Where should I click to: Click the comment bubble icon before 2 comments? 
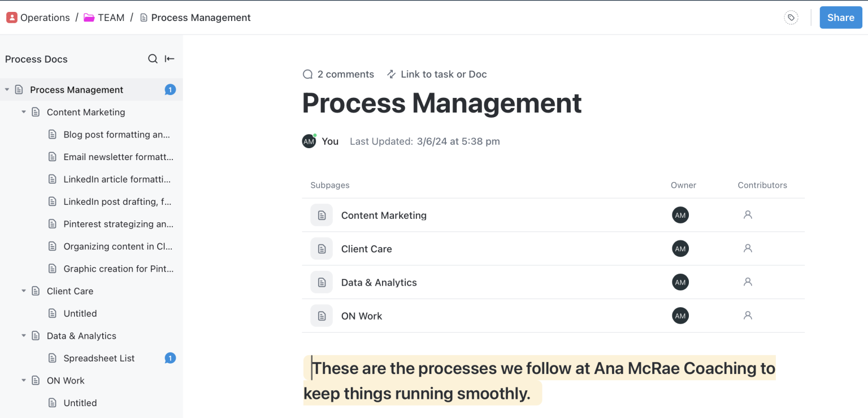[307, 74]
